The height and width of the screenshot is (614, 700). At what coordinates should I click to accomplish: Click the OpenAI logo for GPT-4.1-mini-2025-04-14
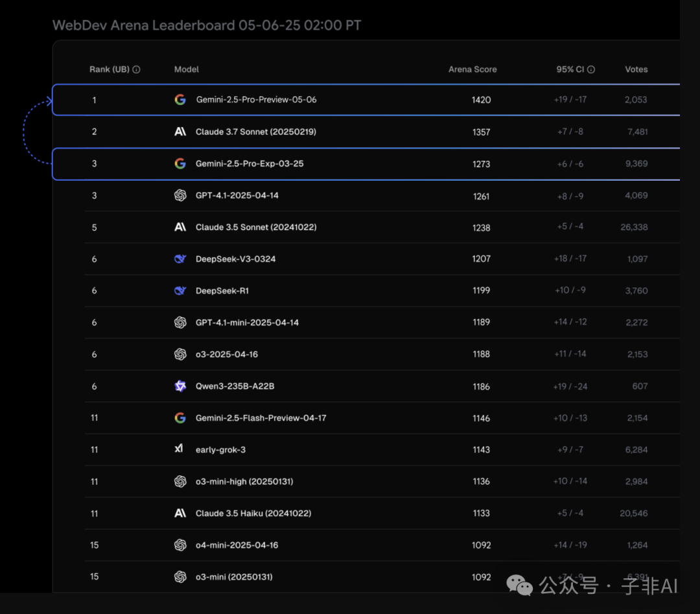point(180,322)
